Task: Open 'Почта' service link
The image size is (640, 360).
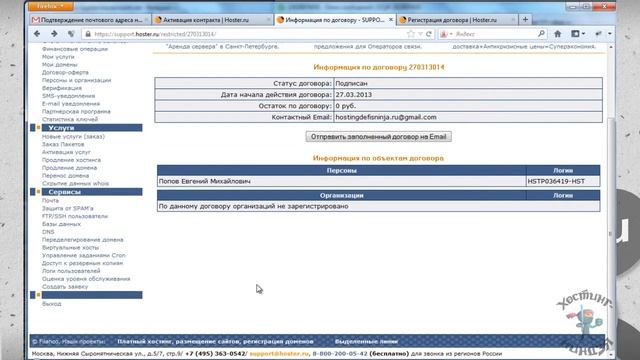Action: 50,200
